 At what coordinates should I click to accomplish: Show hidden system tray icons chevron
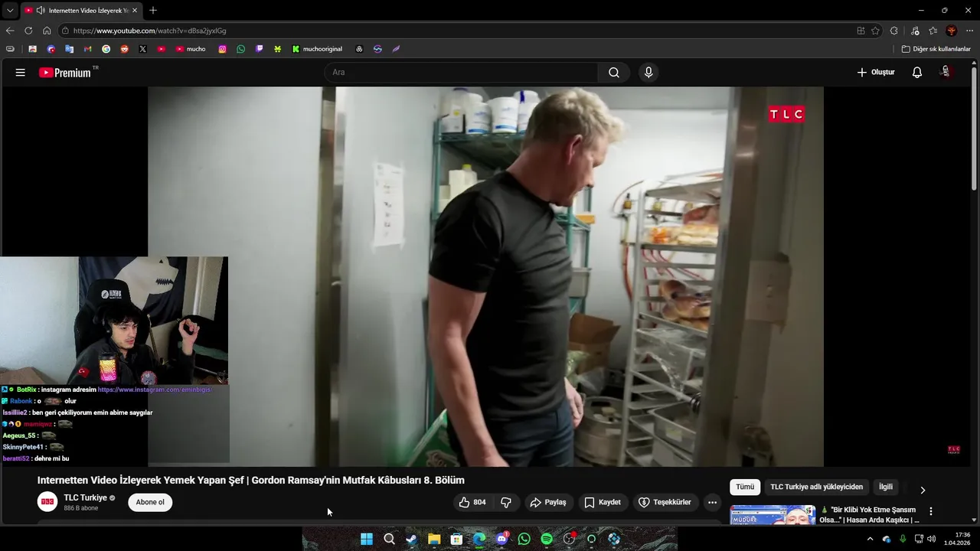click(x=870, y=539)
